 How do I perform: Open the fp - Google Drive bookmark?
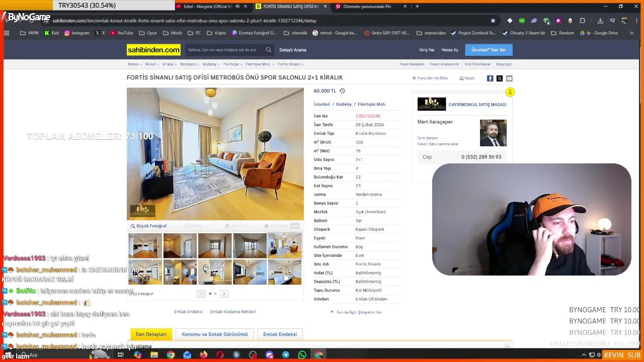[x=598, y=33]
